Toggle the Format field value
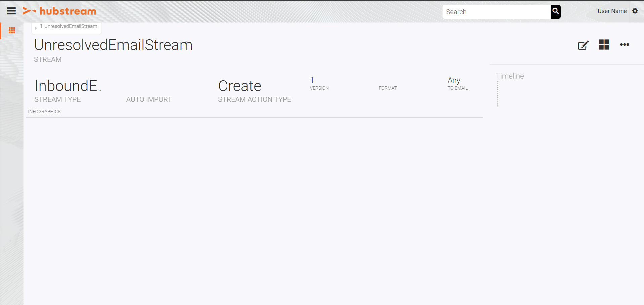Viewport: 644px width, 305px height. (388, 84)
